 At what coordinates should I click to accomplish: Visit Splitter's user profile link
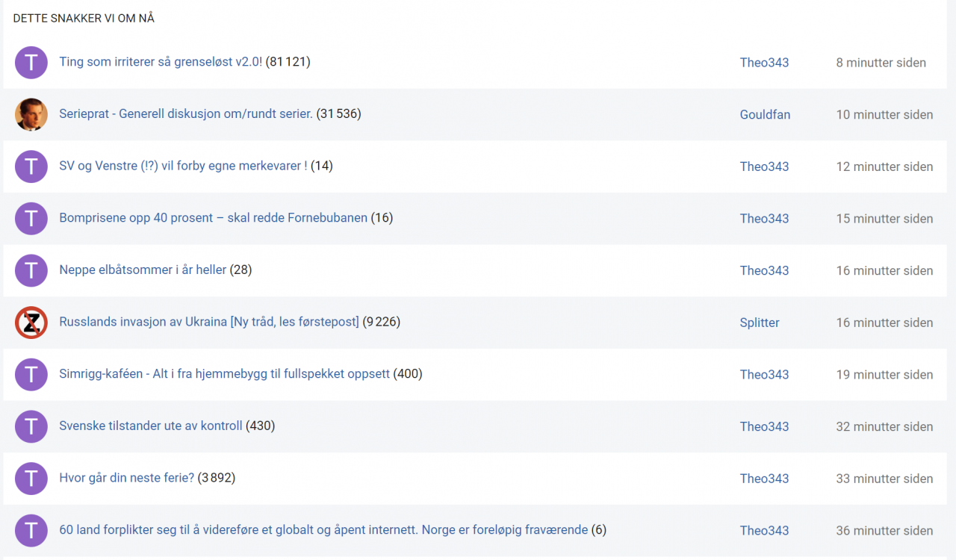point(760,323)
